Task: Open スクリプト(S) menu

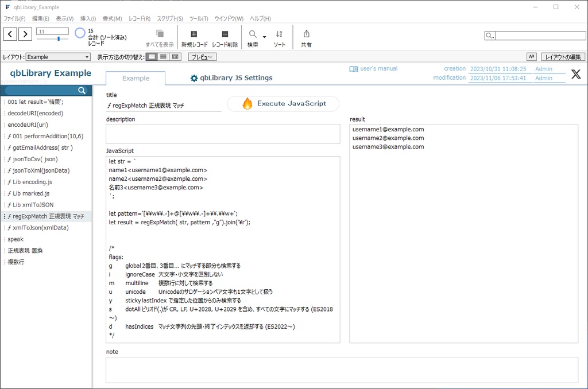Action: click(x=170, y=18)
